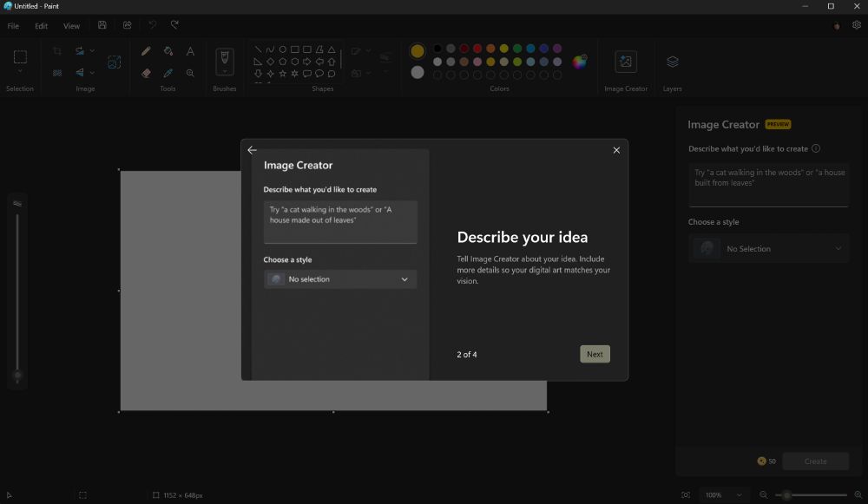Select the Oval shape
868x504 pixels.
coord(282,49)
